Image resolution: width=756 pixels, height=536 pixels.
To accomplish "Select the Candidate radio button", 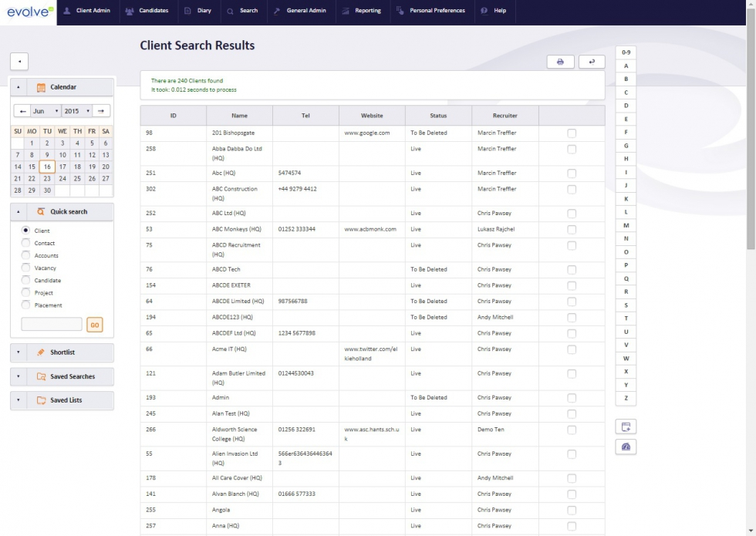I will 24,280.
